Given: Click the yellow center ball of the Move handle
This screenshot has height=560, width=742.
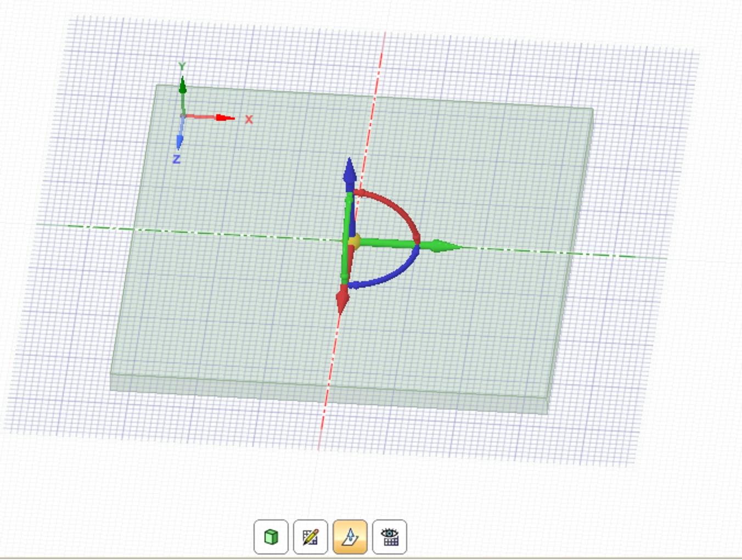Looking at the screenshot, I should pyautogui.click(x=355, y=240).
